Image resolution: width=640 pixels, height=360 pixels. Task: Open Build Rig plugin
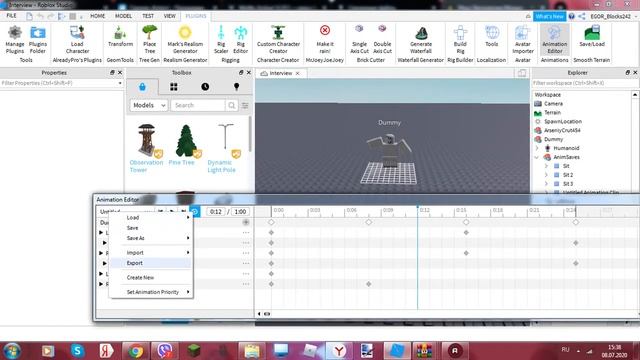tap(460, 40)
